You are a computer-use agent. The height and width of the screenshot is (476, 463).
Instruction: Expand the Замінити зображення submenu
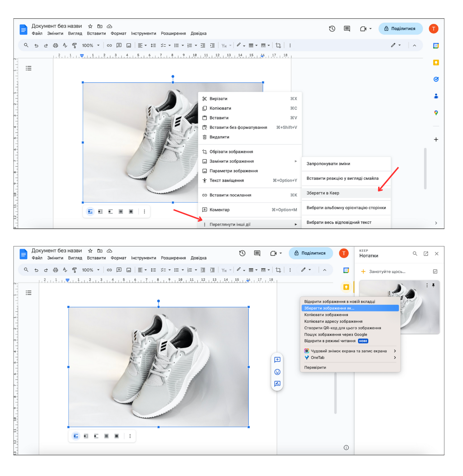click(x=296, y=161)
